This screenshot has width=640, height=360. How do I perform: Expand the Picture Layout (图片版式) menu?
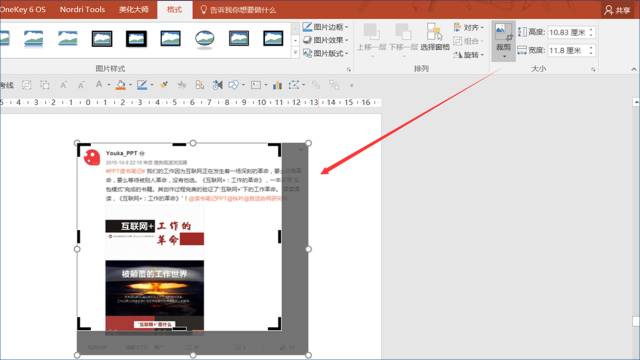pyautogui.click(x=325, y=53)
